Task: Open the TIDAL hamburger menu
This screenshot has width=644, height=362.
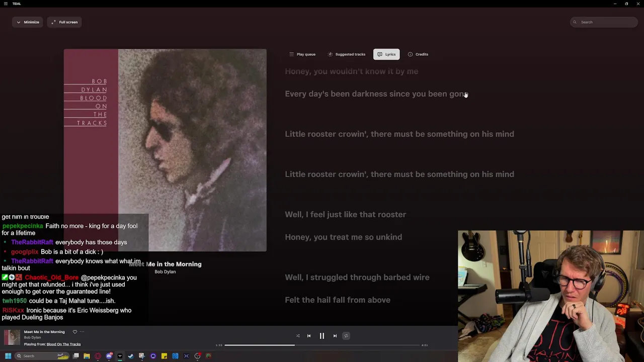Action: [x=6, y=4]
